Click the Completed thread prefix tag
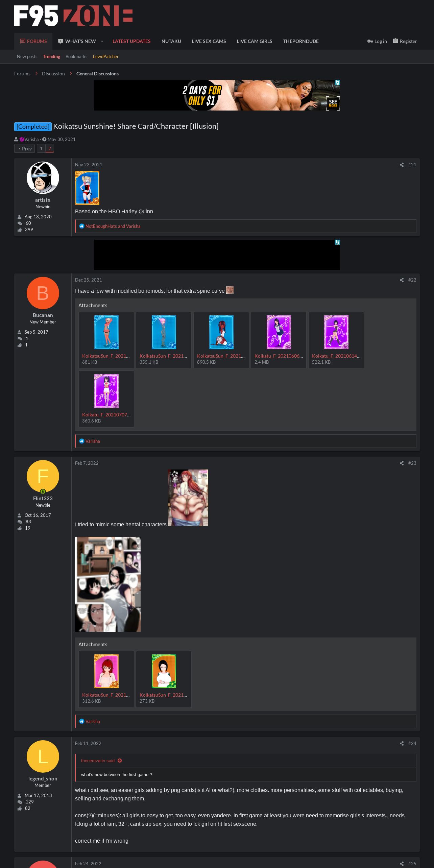 (x=33, y=126)
